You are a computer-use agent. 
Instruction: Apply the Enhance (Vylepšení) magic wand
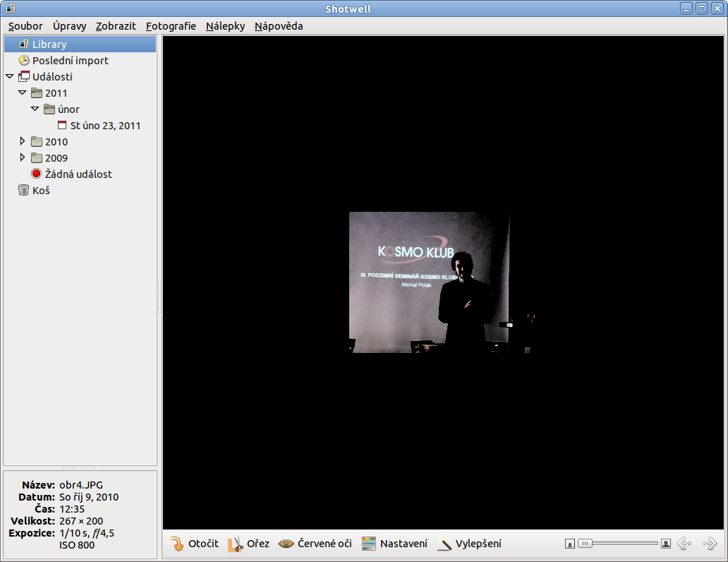pos(444,544)
